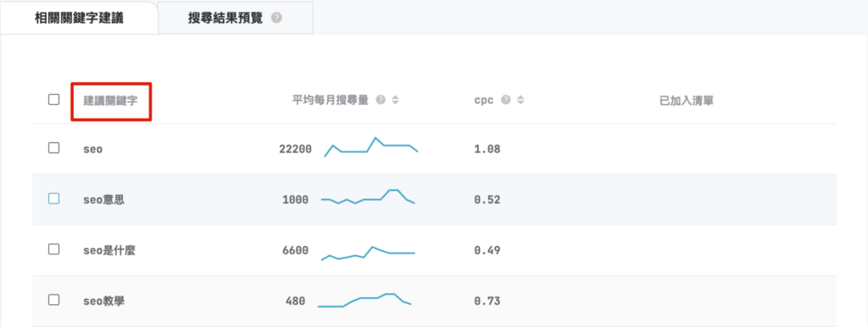Screen dimensions: 868x327
Task: Click the keyword seo是什麼
Action: [109, 251]
